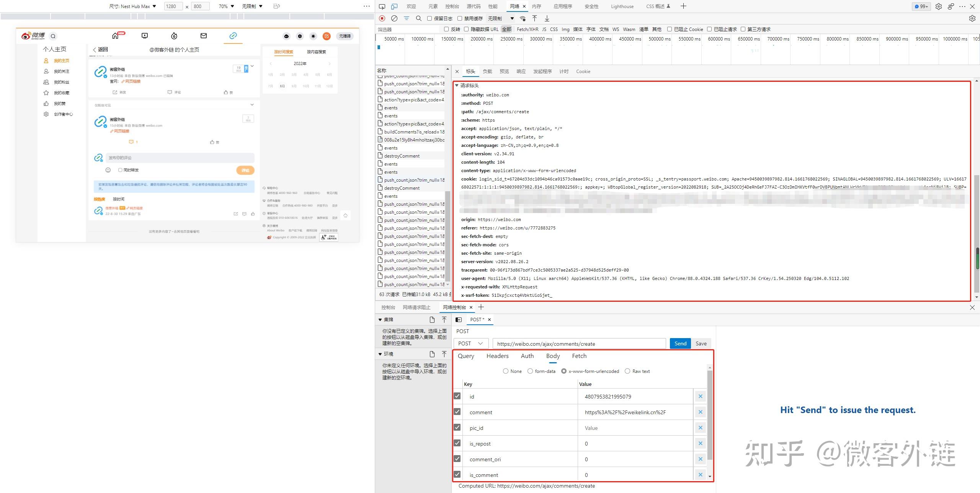The height and width of the screenshot is (493, 980).
Task: Open network search magnifier icon
Action: (x=419, y=18)
